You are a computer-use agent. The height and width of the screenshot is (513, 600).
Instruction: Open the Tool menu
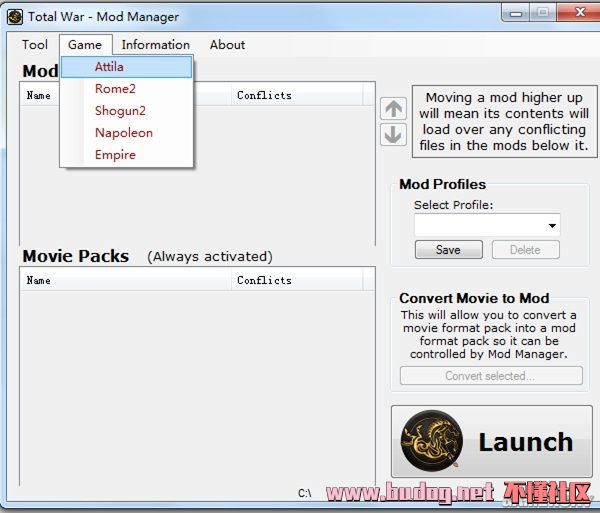[35, 45]
